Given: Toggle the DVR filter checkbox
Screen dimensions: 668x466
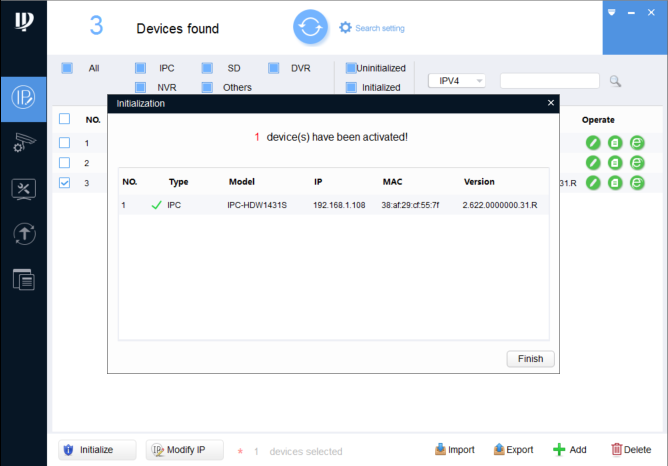Looking at the screenshot, I should [x=274, y=68].
